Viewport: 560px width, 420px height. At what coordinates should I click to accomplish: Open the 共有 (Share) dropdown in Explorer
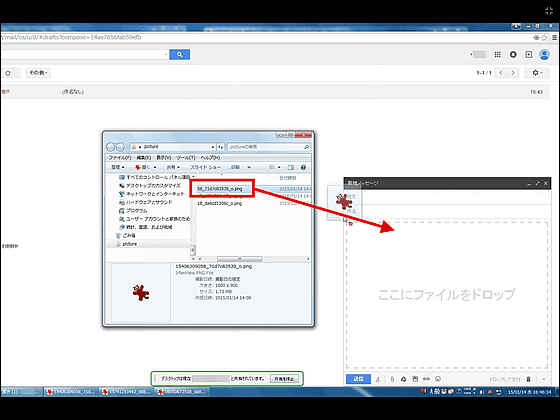173,167
